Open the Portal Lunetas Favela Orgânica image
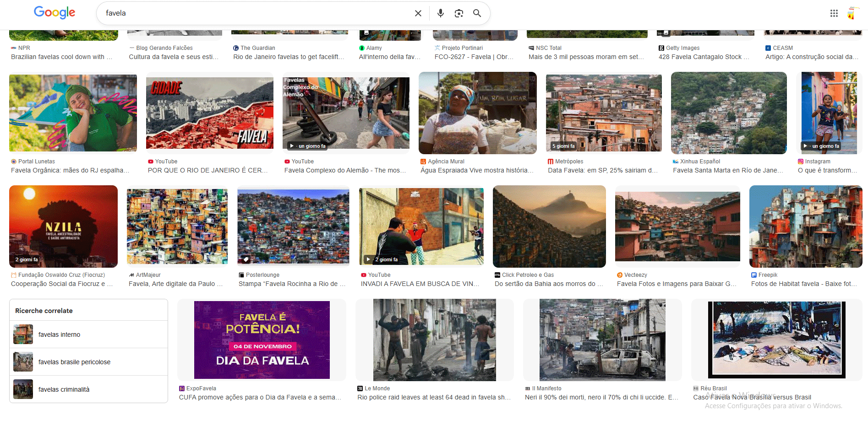The image size is (868, 426). coord(73,113)
